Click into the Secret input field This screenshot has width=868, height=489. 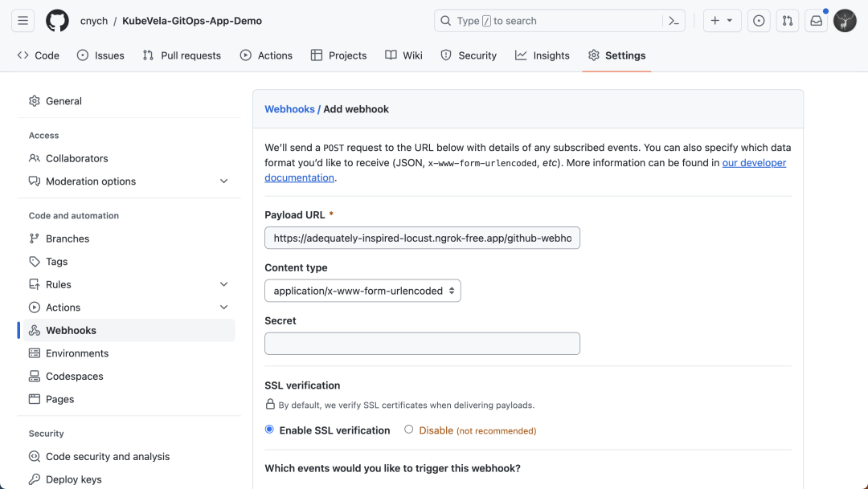pos(422,344)
